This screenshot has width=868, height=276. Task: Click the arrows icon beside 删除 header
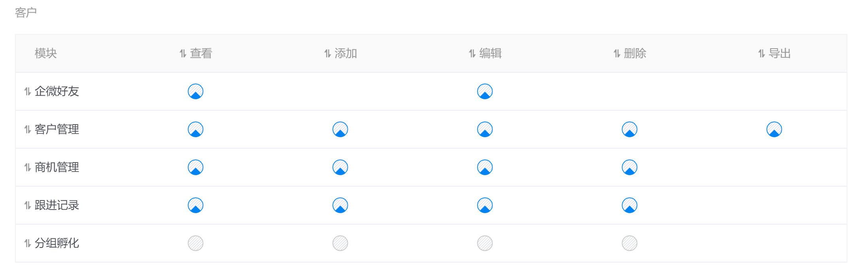[617, 53]
